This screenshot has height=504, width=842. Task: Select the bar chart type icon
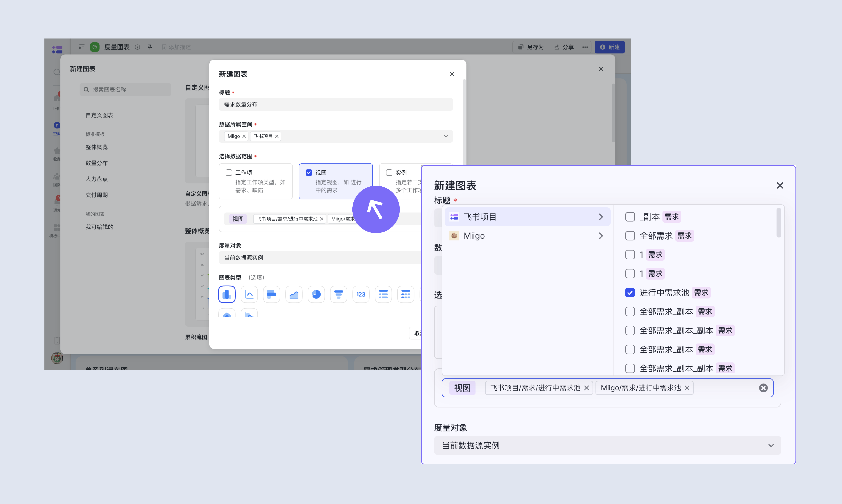pos(227,294)
